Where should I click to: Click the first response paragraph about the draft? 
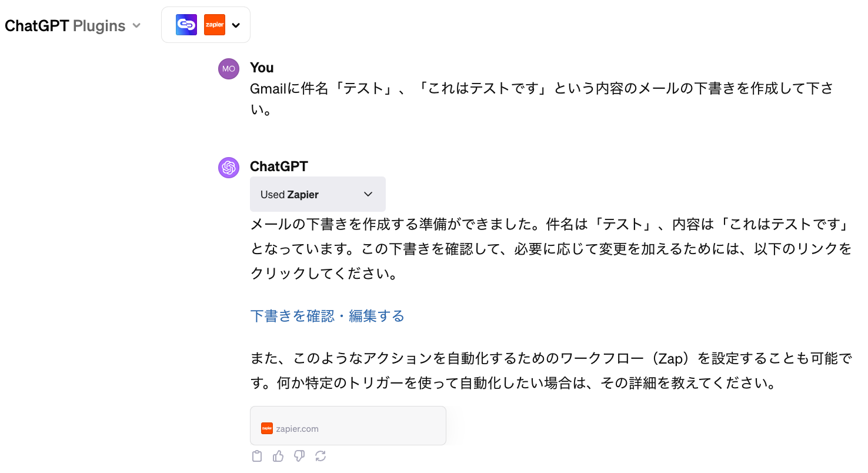[x=550, y=249]
